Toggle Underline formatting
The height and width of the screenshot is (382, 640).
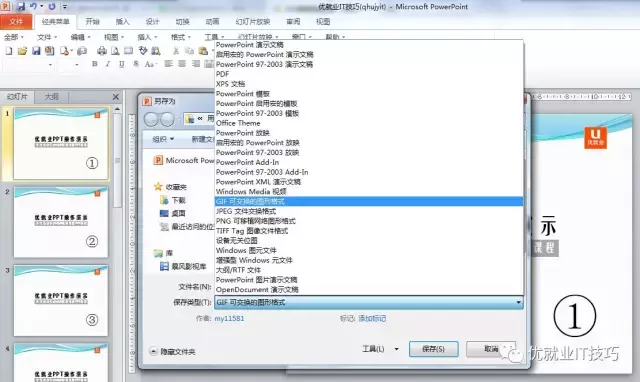(122, 64)
